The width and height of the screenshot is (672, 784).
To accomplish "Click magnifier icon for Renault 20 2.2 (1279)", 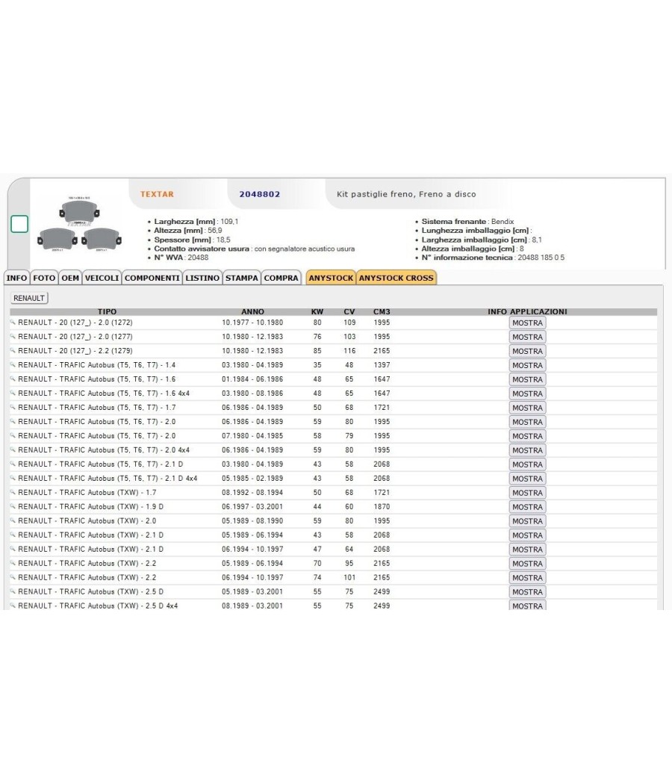I will [13, 350].
